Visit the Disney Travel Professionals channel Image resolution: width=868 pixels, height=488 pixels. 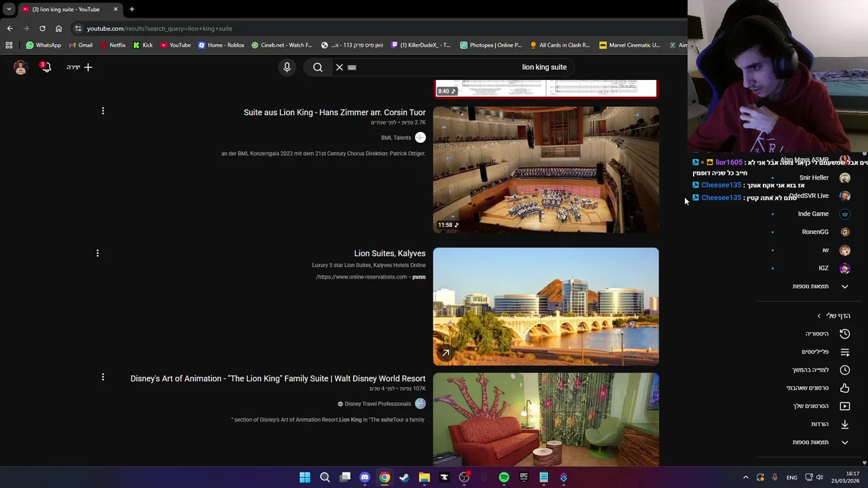(378, 404)
